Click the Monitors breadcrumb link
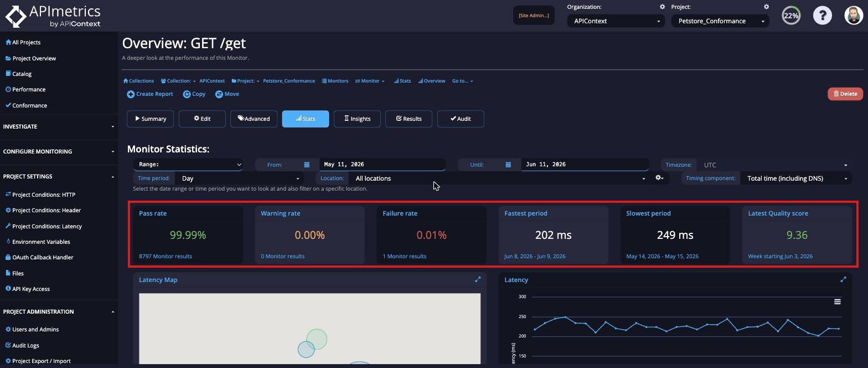868x368 pixels. (x=335, y=81)
